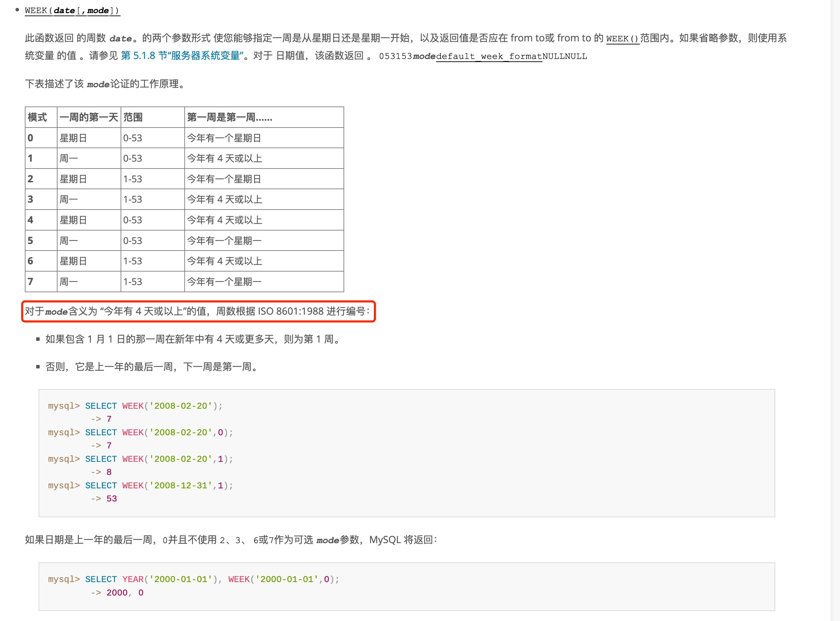Click the red-highlighted ISO 8601:1988 sentence
The height and width of the screenshot is (621, 840).
(198, 311)
